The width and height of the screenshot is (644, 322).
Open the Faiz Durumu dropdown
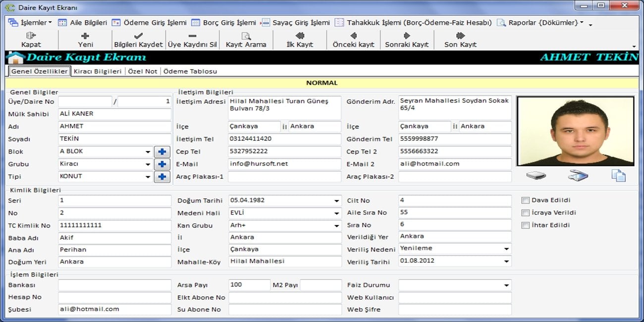coord(506,285)
